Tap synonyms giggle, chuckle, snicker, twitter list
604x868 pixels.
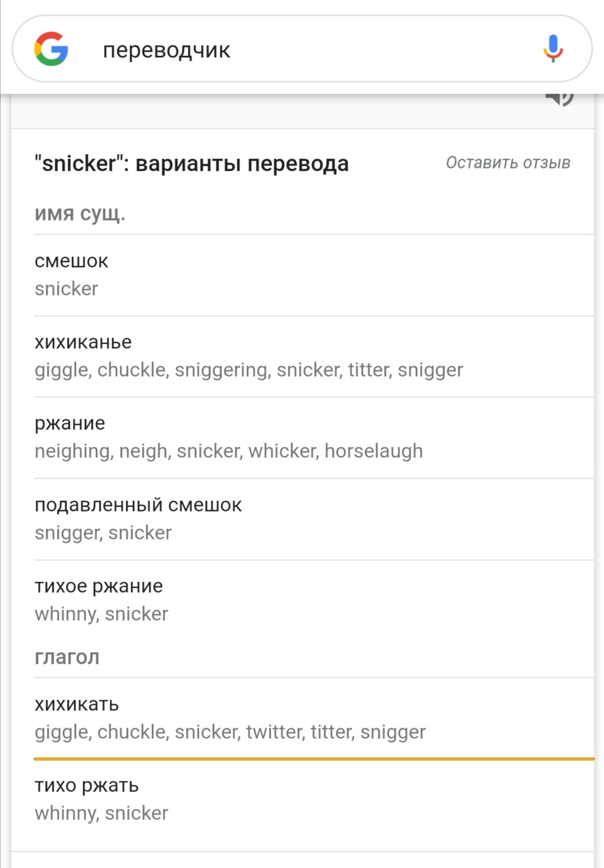(x=230, y=732)
